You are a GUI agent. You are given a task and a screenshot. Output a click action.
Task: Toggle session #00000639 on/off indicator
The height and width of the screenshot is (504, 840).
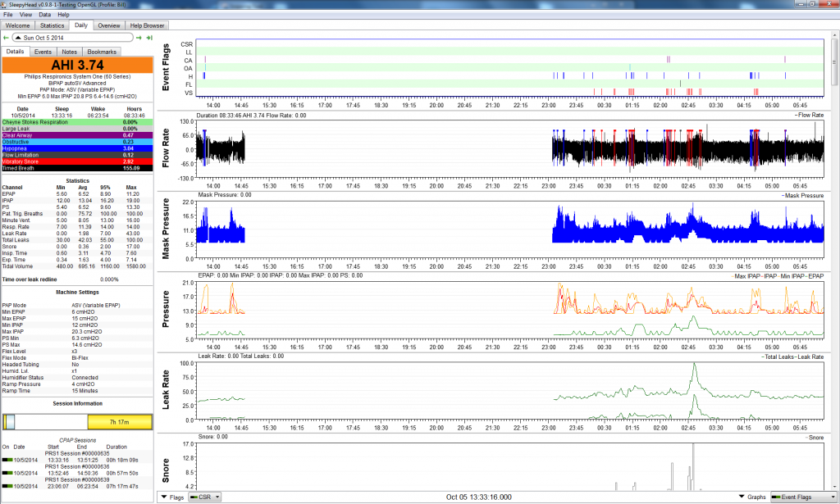click(7, 487)
